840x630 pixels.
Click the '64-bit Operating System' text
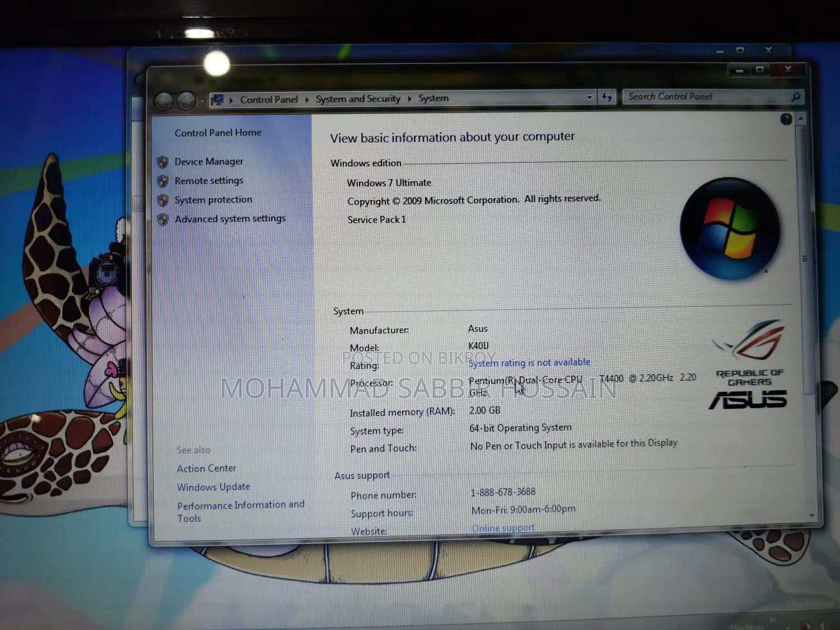point(520,428)
